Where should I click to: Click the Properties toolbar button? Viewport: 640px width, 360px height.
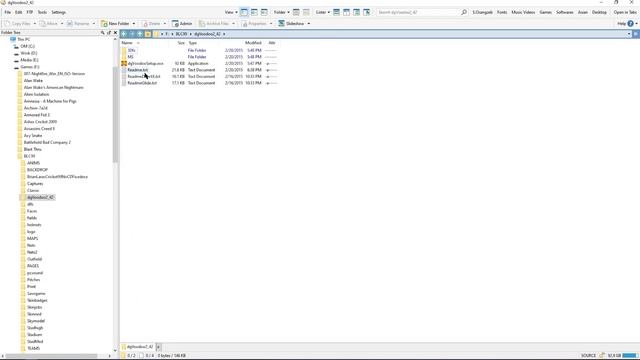(254, 24)
